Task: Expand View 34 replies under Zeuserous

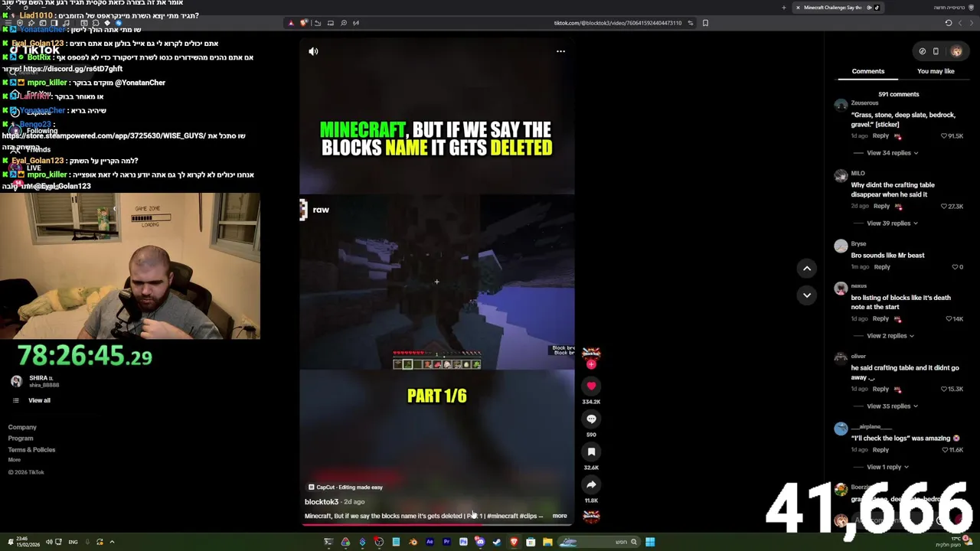Action: tap(892, 153)
